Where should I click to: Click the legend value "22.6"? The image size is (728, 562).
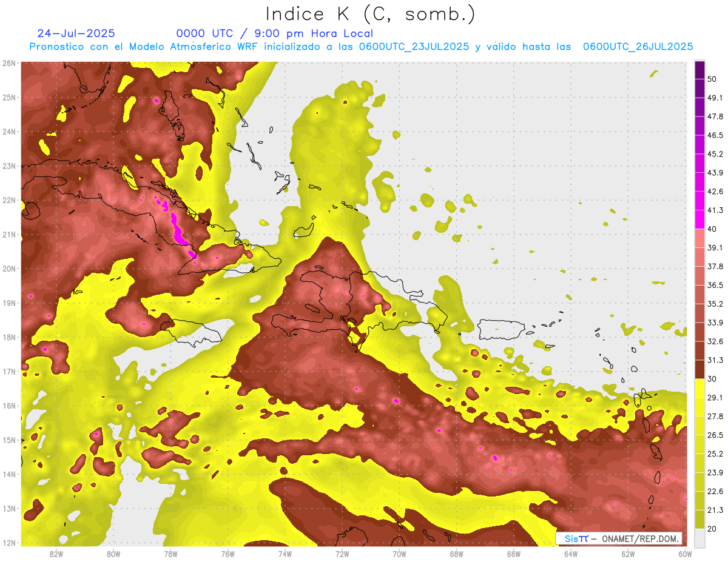(x=715, y=491)
